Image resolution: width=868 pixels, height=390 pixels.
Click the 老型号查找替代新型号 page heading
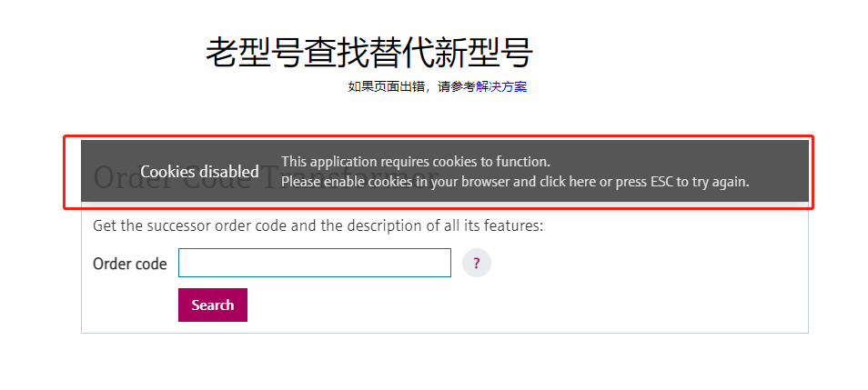point(369,53)
